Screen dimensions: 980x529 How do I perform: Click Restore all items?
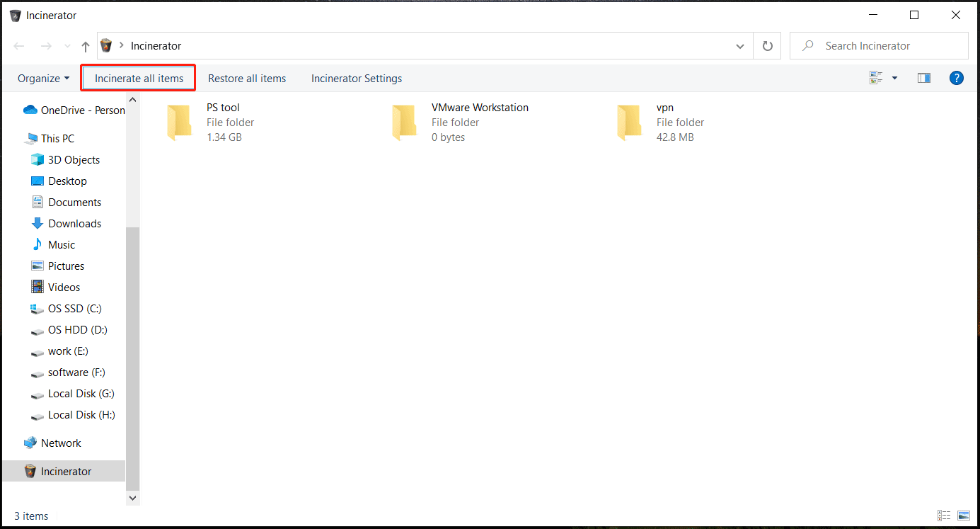pyautogui.click(x=247, y=79)
